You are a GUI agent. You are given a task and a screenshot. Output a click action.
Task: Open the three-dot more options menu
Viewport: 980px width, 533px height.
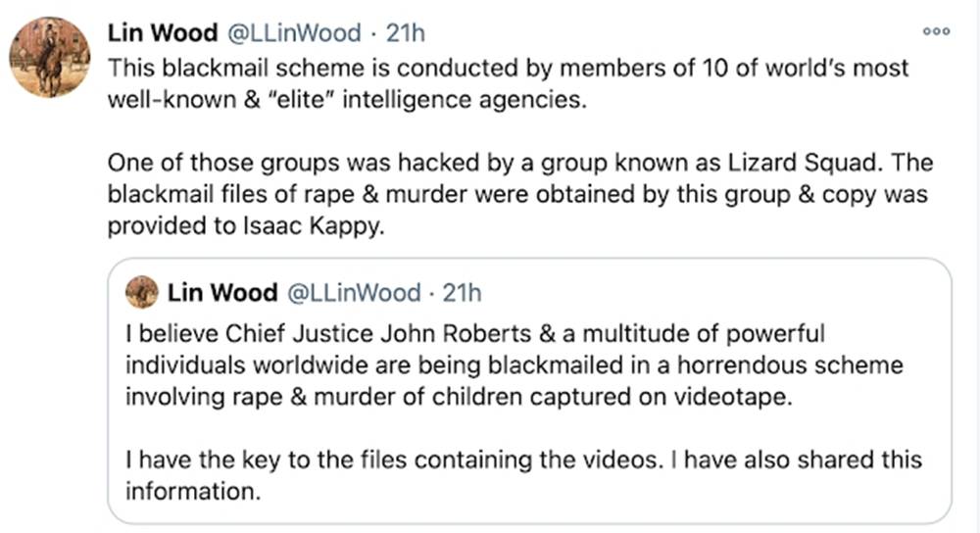tap(937, 31)
